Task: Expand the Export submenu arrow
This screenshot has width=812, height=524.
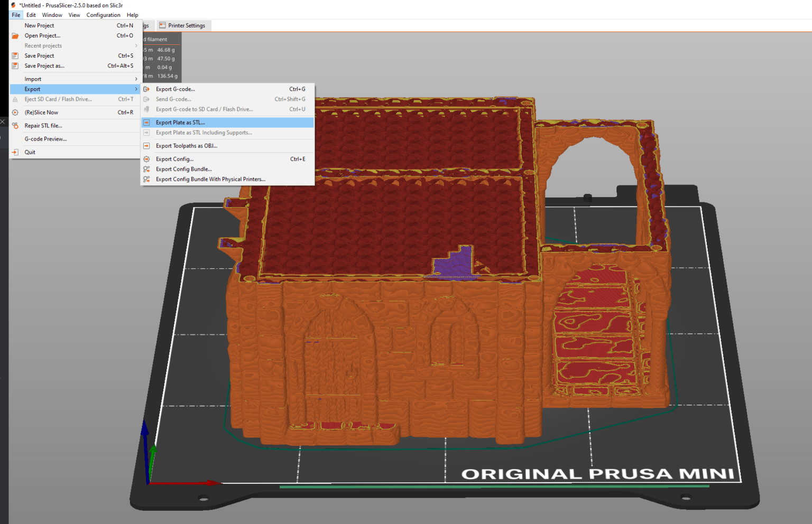Action: tap(136, 89)
